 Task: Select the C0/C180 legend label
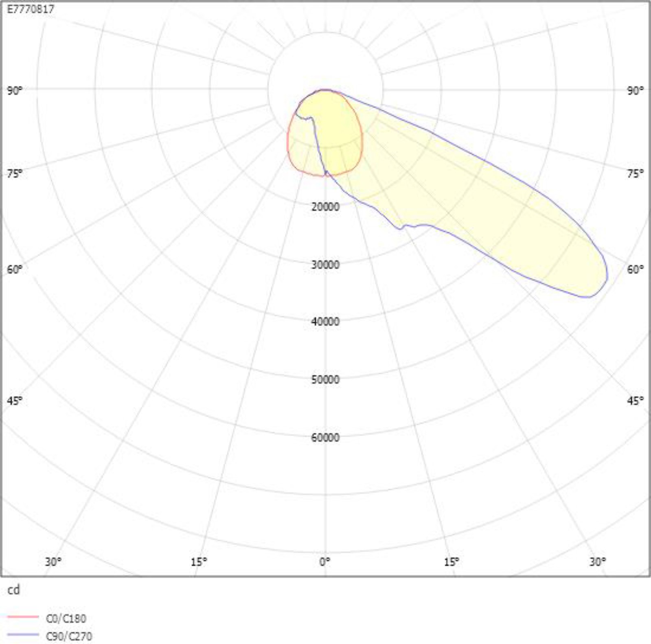pyautogui.click(x=66, y=619)
